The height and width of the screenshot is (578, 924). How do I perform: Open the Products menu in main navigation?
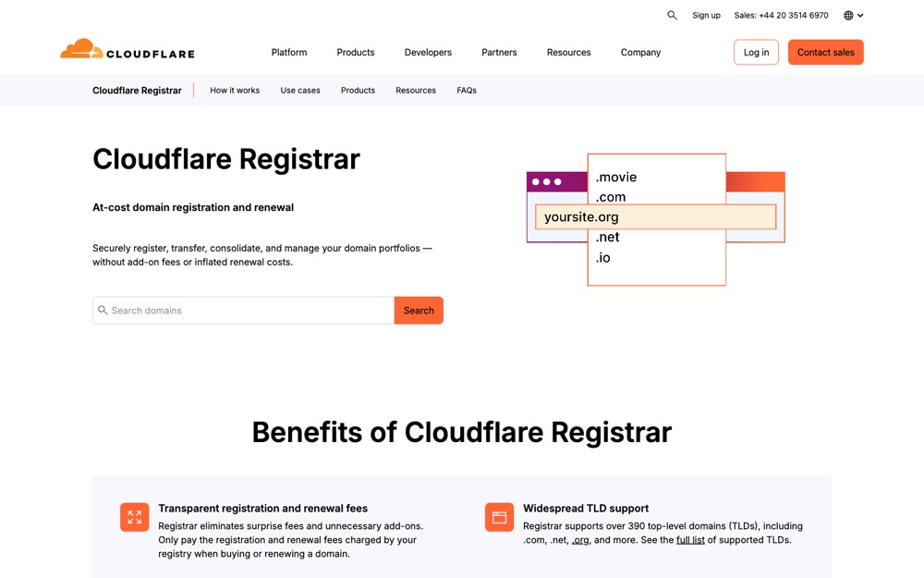point(356,53)
